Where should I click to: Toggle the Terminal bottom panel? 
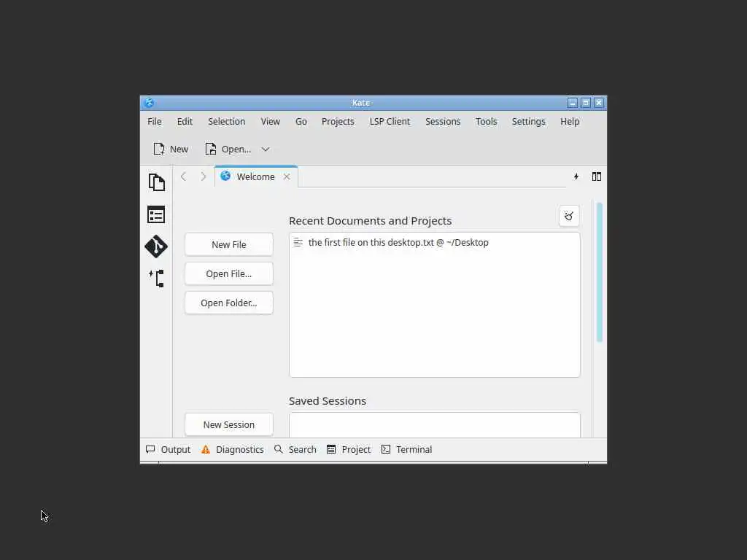pos(407,449)
